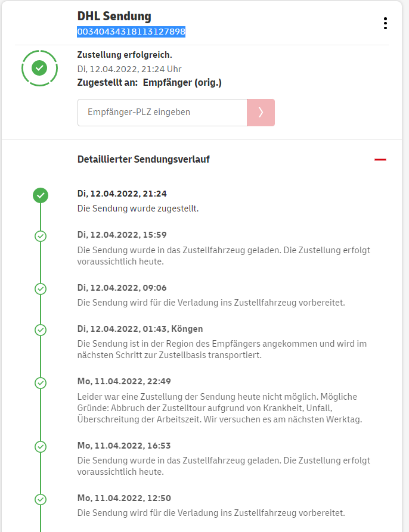409x532 pixels.
Task: Click the timeline marker for 11.04.2022, 12:50
Action: point(41,499)
